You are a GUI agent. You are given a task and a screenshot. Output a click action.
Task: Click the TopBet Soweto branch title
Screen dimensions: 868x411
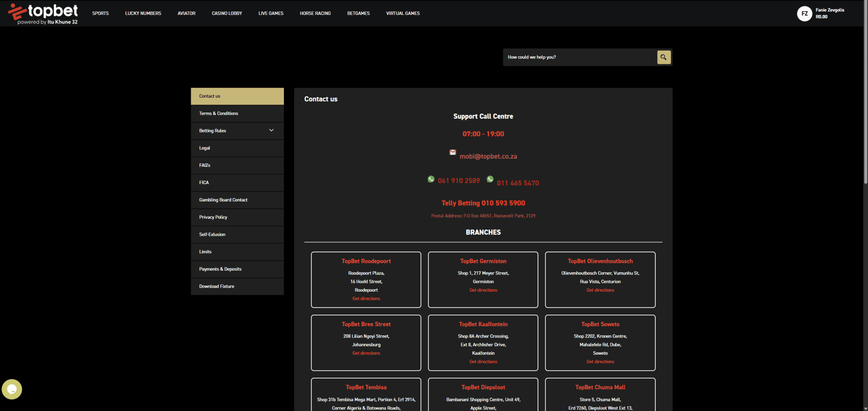click(600, 324)
